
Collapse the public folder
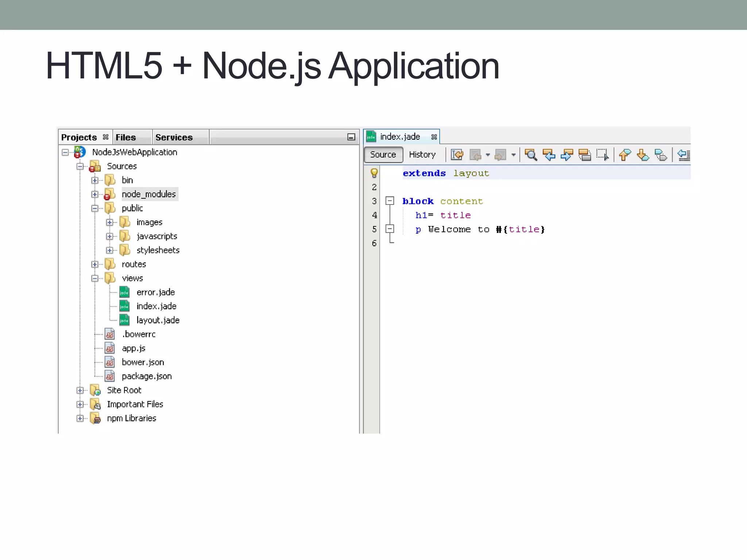point(94,209)
